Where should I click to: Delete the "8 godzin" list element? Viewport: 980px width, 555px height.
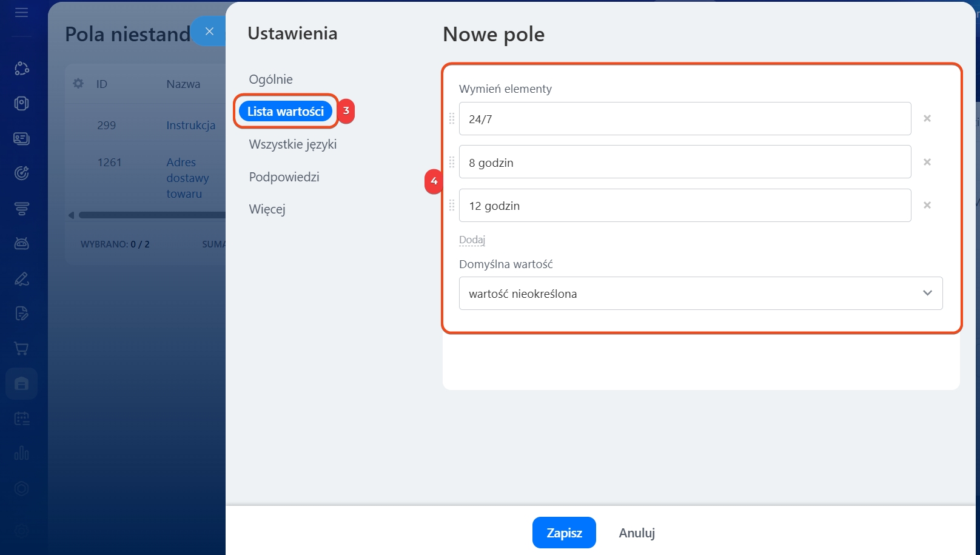click(x=927, y=162)
